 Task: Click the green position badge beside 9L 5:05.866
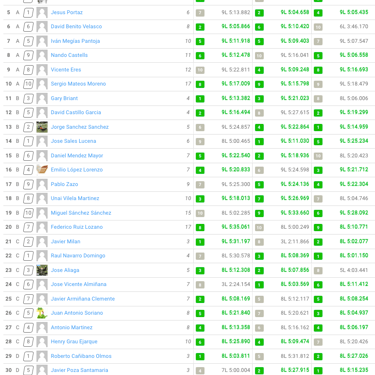pyautogui.click(x=200, y=27)
